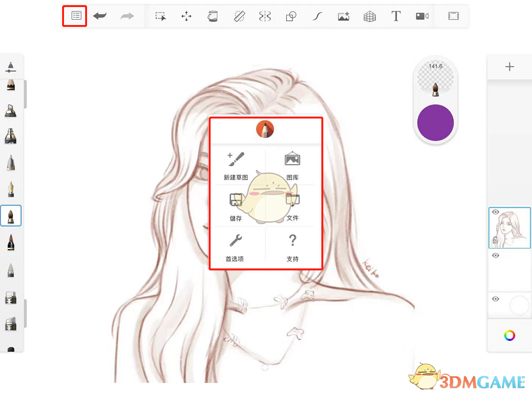532x394 pixels.
Task: Pick the fill bucket tool
Action: [x=213, y=16]
